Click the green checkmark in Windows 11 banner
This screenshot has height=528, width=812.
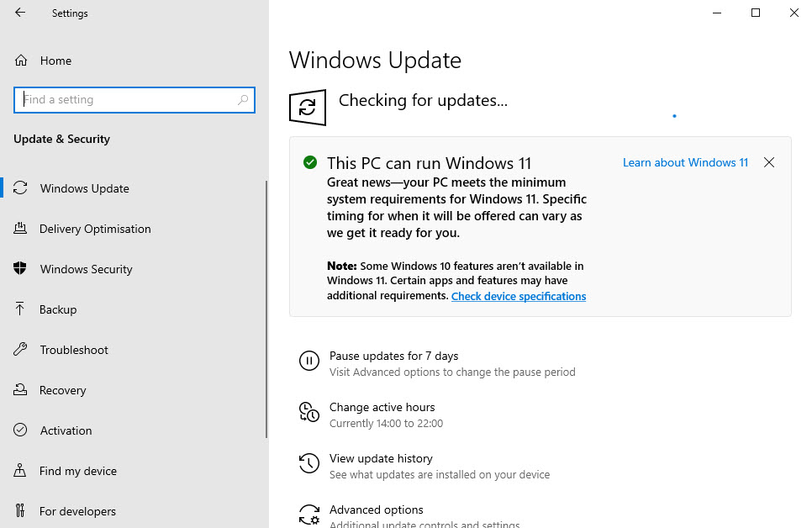pos(310,163)
